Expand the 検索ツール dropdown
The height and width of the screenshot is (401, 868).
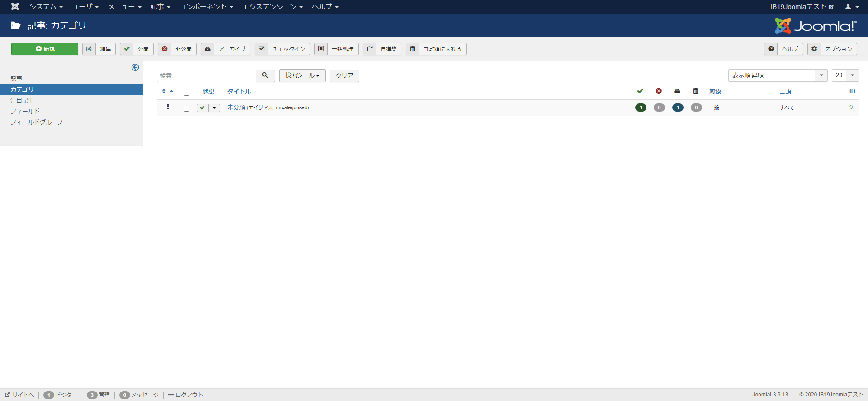pyautogui.click(x=302, y=75)
